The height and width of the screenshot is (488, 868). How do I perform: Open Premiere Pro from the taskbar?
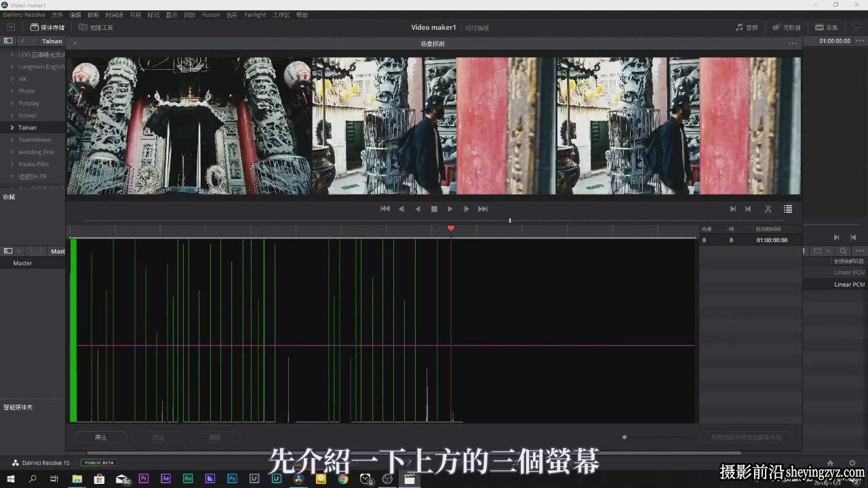[x=144, y=479]
